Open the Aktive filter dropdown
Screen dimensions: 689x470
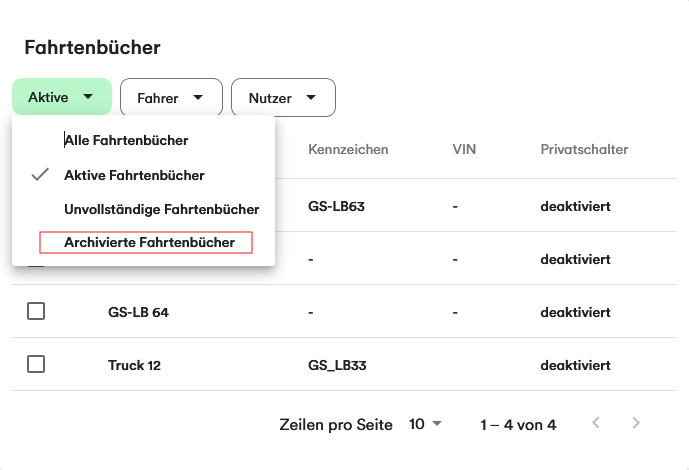point(61,97)
